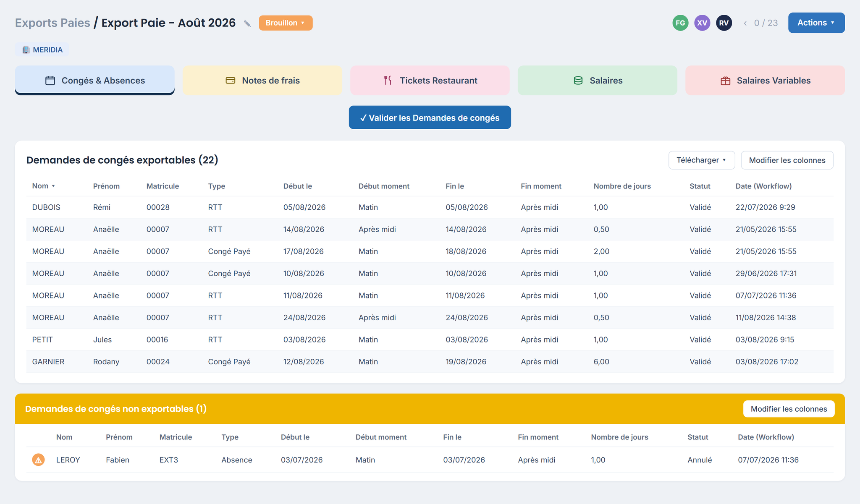
Task: Click the RV user avatar
Action: 724,23
